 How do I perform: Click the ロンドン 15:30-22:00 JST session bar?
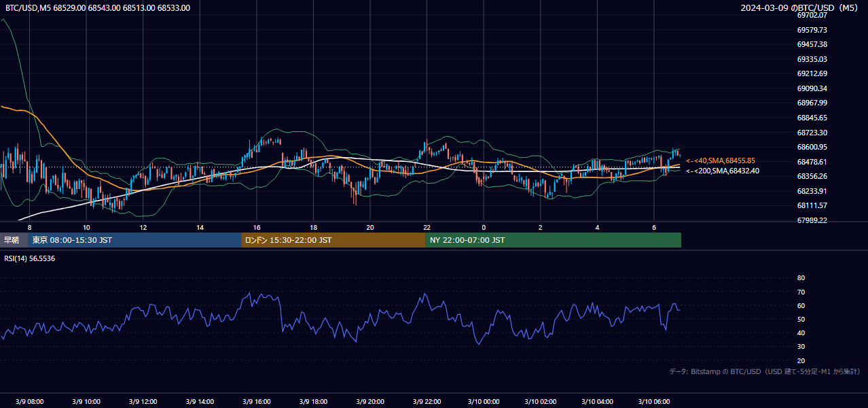(333, 240)
